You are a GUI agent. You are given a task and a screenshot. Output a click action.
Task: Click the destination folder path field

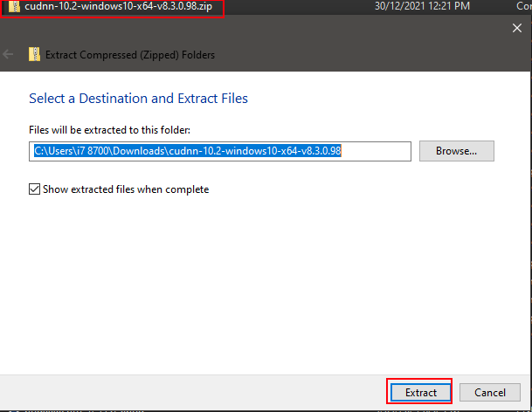pos(220,151)
